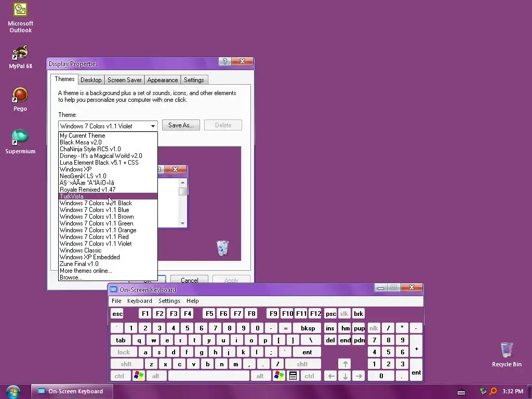
Task: Click the esc key
Action: click(117, 313)
